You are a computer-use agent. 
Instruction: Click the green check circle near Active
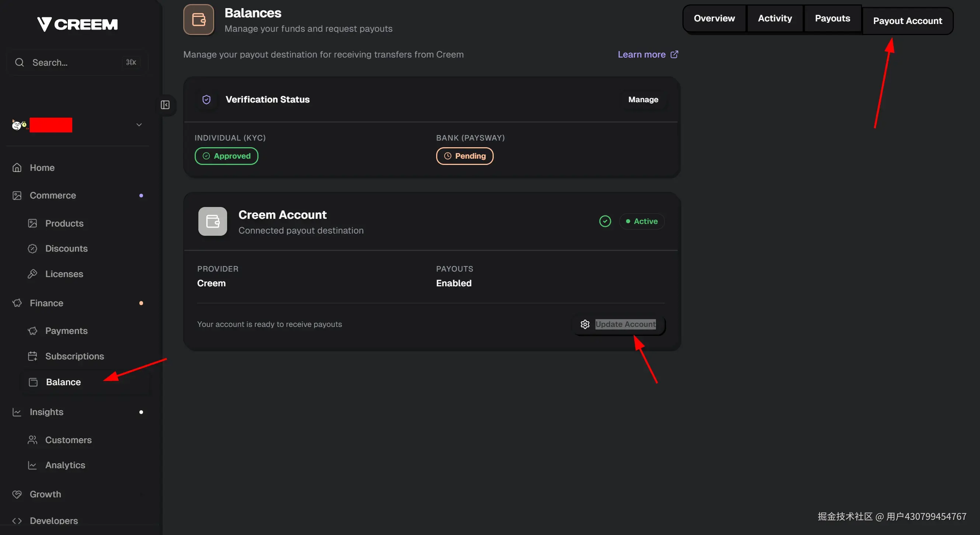point(605,221)
